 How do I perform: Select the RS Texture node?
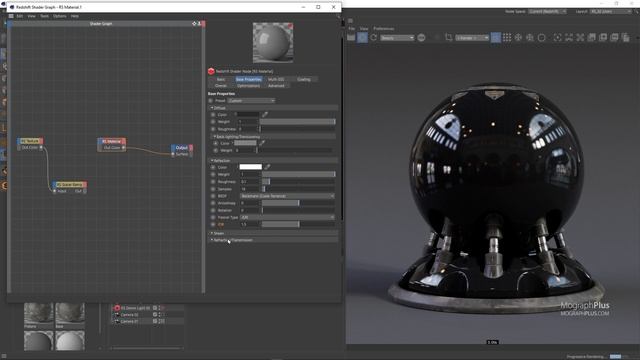tap(30, 141)
